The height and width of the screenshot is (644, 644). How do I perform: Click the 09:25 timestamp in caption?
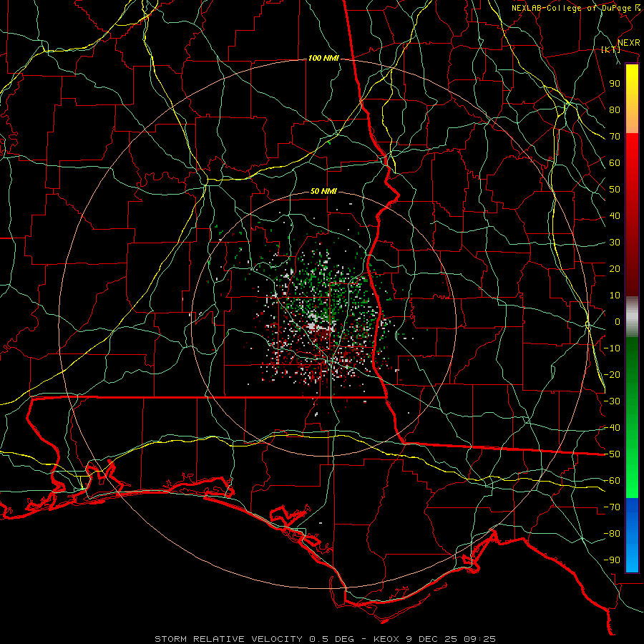point(479,639)
